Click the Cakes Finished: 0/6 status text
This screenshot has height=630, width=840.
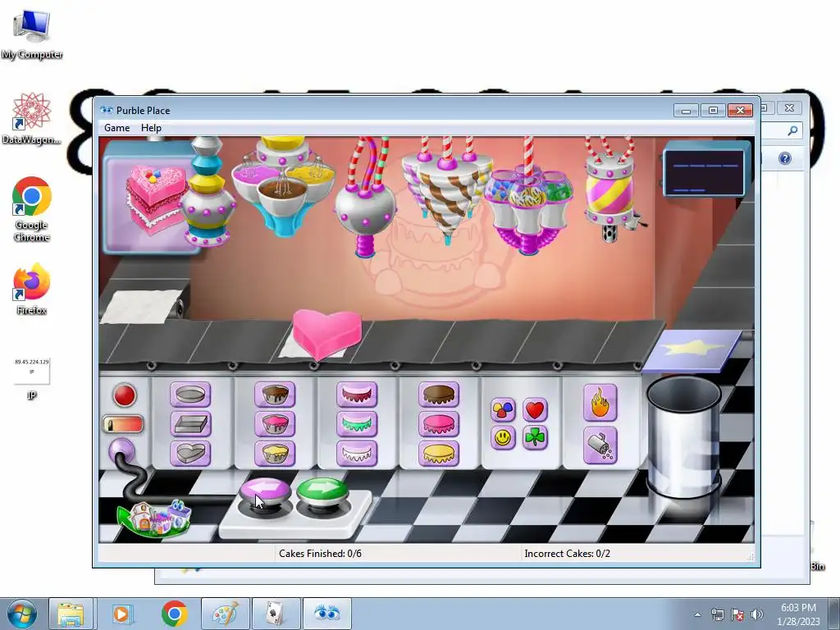(x=320, y=554)
